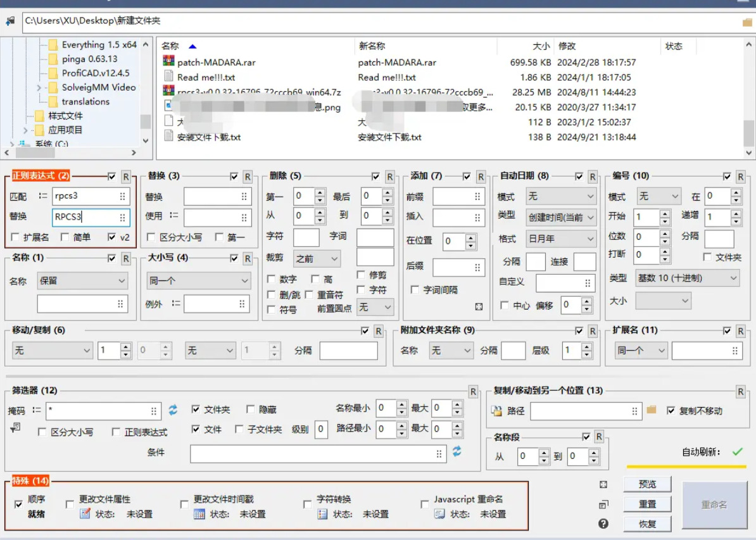Increase 编号 开始 value with up arrow
756x540 pixels.
click(665, 213)
